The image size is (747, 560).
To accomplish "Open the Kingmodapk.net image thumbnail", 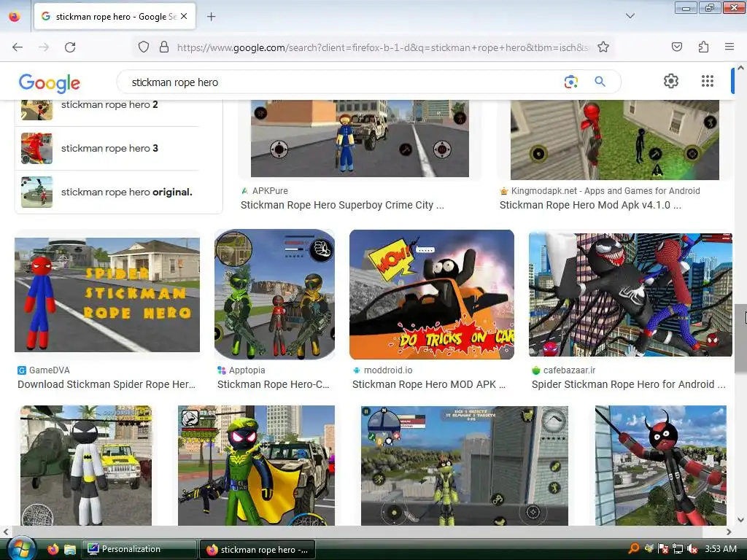I will point(614,139).
